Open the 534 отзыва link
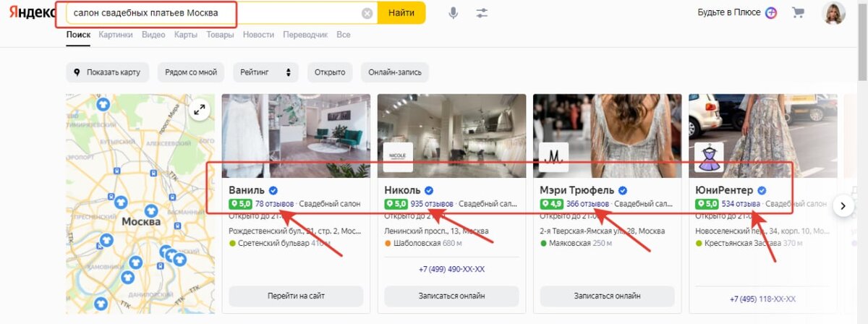868x324 pixels. (741, 204)
